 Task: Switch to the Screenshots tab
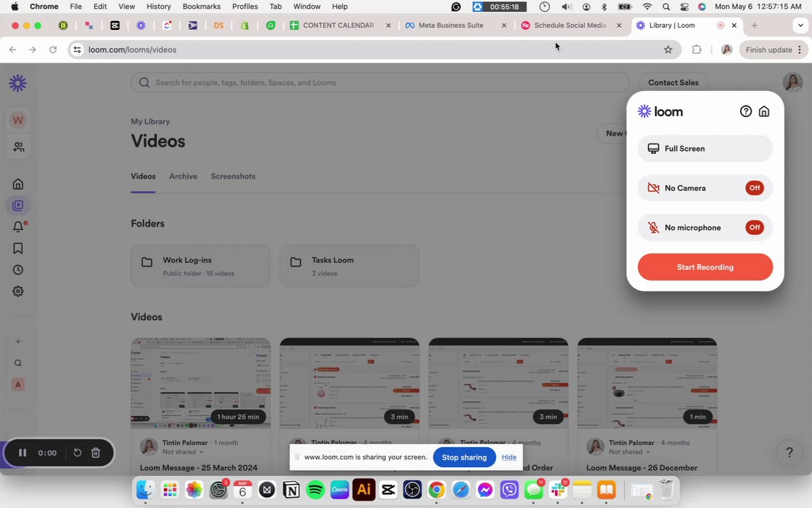(233, 177)
